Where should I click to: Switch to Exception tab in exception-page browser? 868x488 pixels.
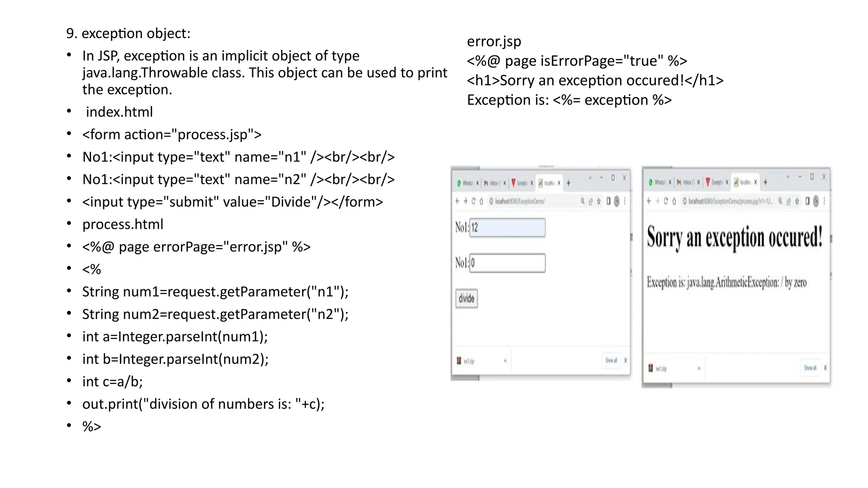716,182
